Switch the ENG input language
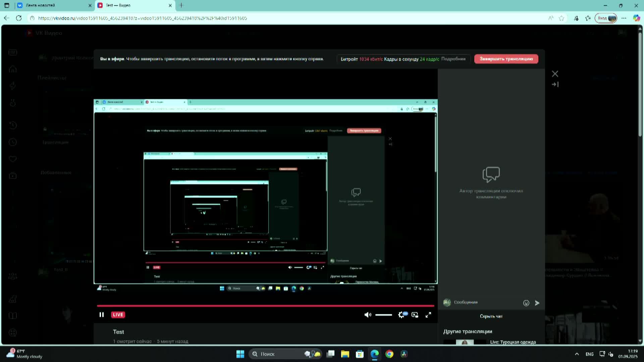The height and width of the screenshot is (362, 644). (x=589, y=354)
